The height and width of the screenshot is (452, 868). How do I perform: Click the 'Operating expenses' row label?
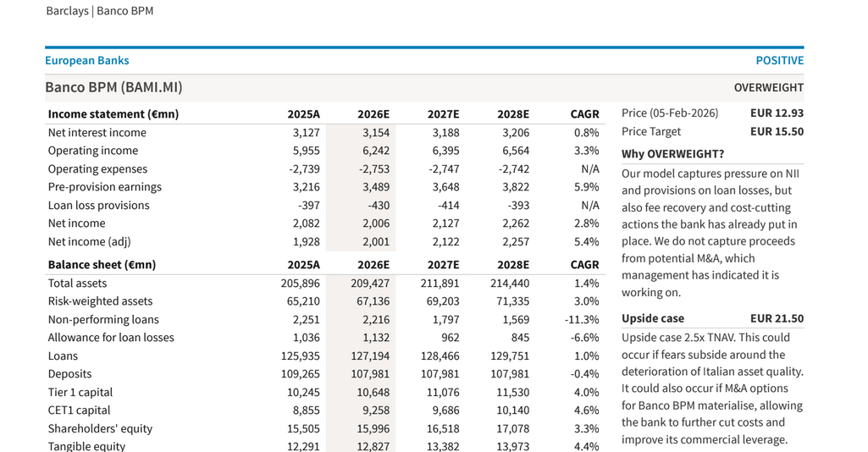tap(97, 169)
